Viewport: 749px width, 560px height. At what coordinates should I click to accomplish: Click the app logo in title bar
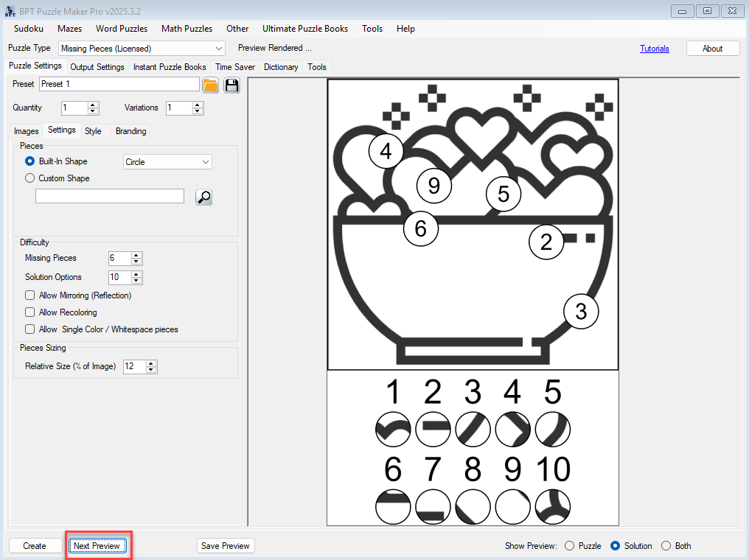click(x=10, y=10)
